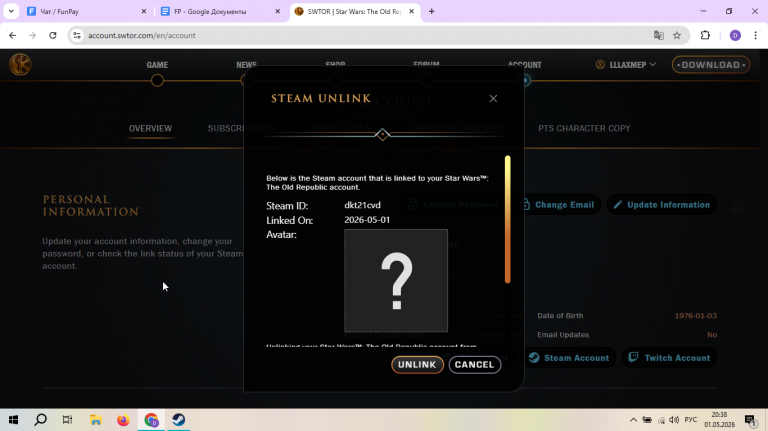The height and width of the screenshot is (431, 768).
Task: Click the Steam Account button
Action: pyautogui.click(x=569, y=358)
